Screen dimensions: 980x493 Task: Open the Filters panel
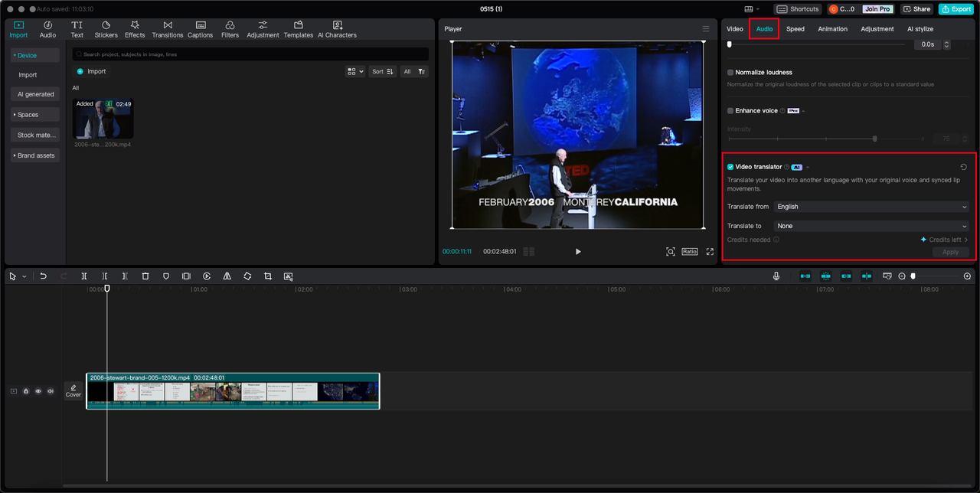click(x=230, y=29)
